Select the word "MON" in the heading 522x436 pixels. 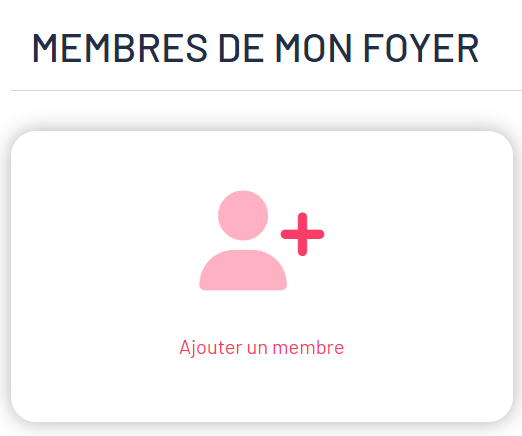(314, 48)
